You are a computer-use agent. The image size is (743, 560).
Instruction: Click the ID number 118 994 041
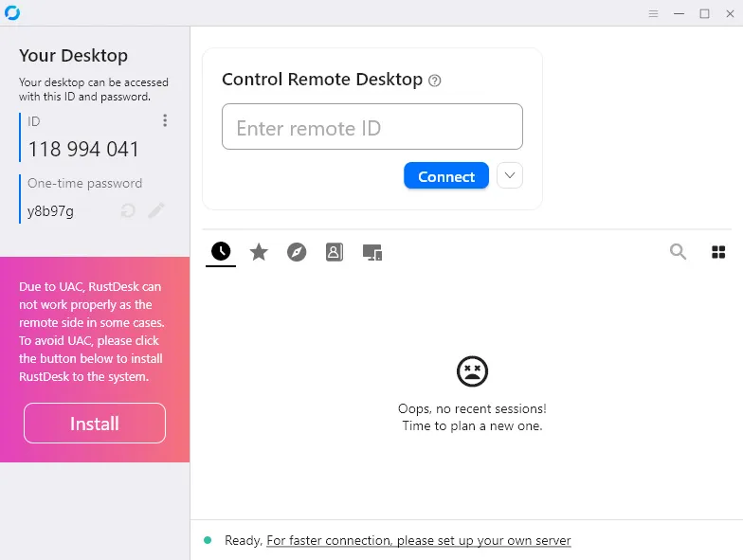(83, 150)
